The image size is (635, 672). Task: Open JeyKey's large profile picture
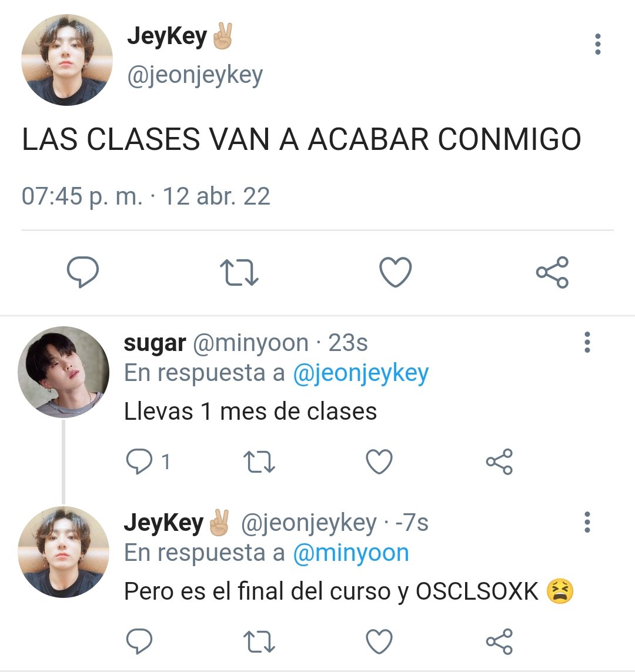coord(67,59)
